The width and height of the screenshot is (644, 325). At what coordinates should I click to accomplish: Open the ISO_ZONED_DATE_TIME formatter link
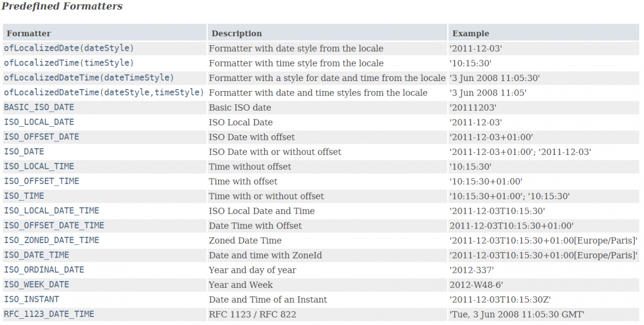[51, 240]
